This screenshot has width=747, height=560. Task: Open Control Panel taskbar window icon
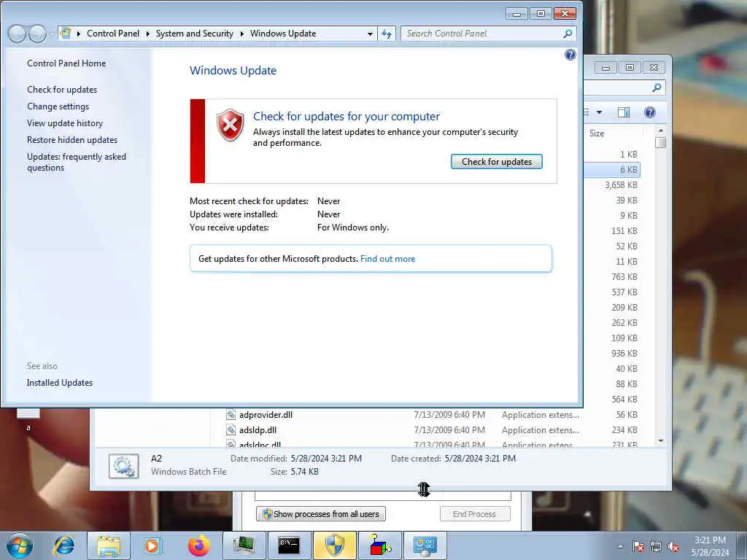pyautogui.click(x=425, y=545)
